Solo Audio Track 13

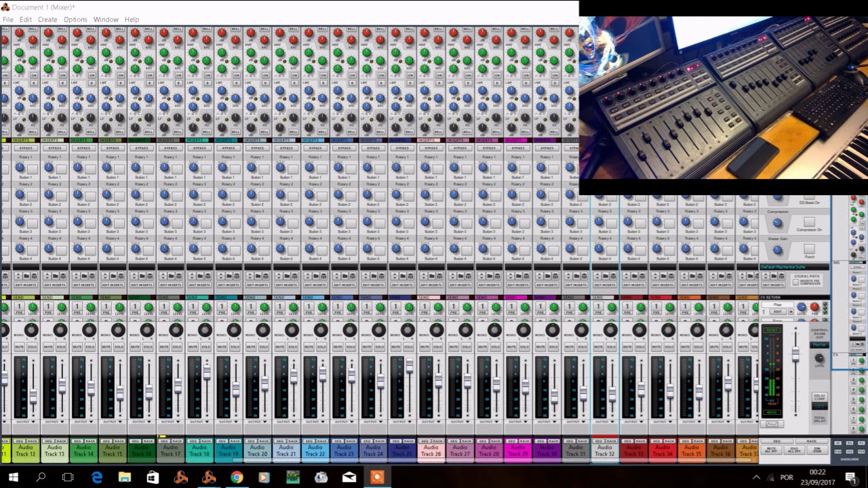pos(61,347)
